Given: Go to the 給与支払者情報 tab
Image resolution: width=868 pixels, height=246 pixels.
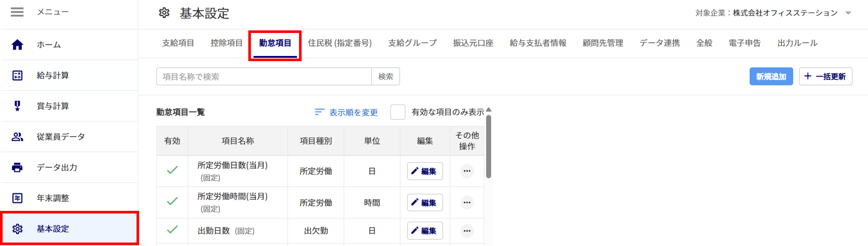Looking at the screenshot, I should pyautogui.click(x=538, y=43).
